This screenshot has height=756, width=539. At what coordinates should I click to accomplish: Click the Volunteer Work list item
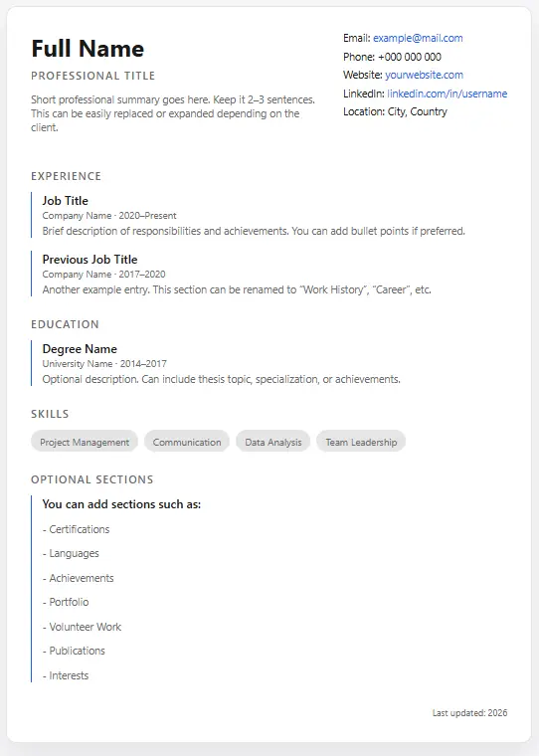point(82,627)
